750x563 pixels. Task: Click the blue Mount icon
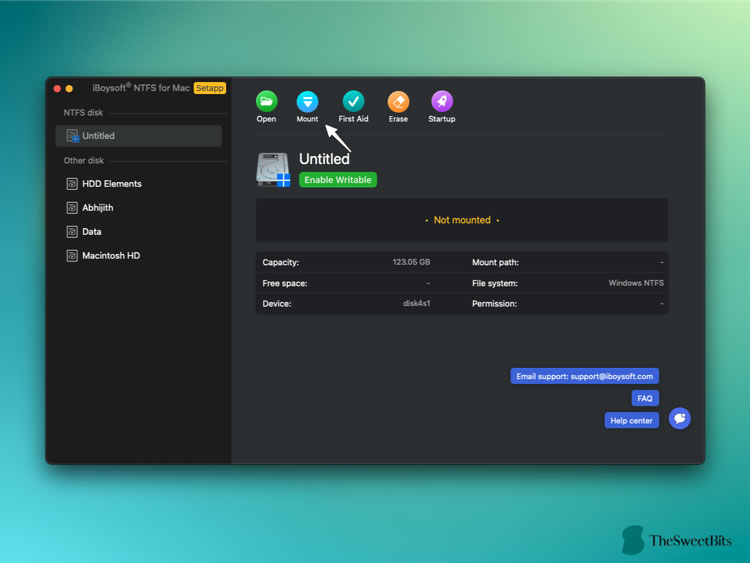click(x=307, y=101)
